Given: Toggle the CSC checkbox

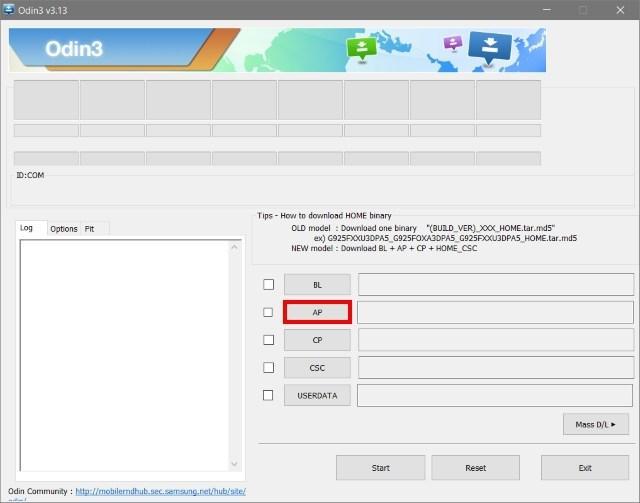Looking at the screenshot, I should 269,367.
